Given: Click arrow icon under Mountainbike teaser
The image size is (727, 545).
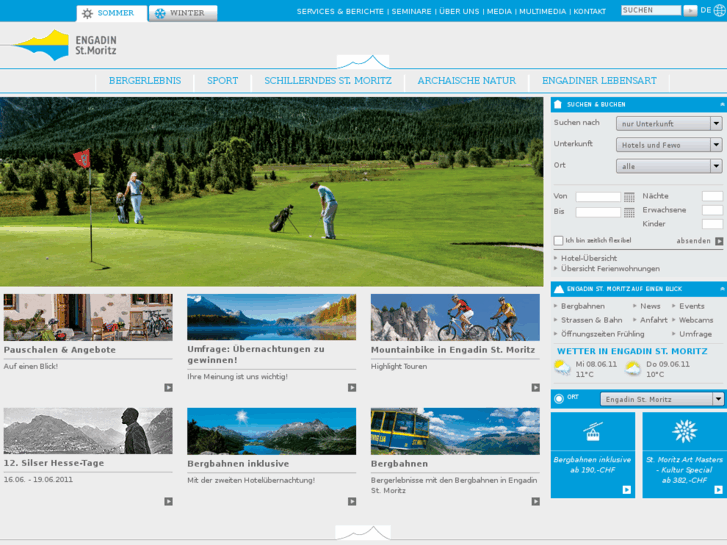Looking at the screenshot, I should click(536, 387).
